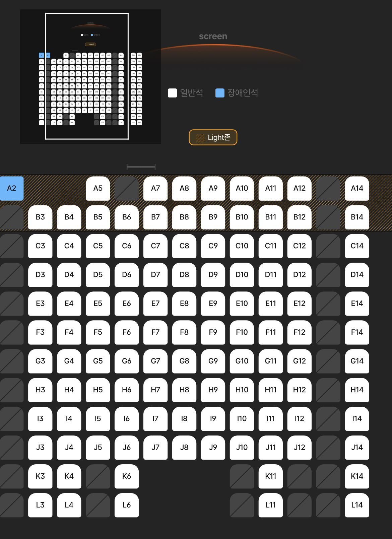Click the blue 장애인석 legend swatch
The image size is (392, 539).
pyautogui.click(x=220, y=93)
